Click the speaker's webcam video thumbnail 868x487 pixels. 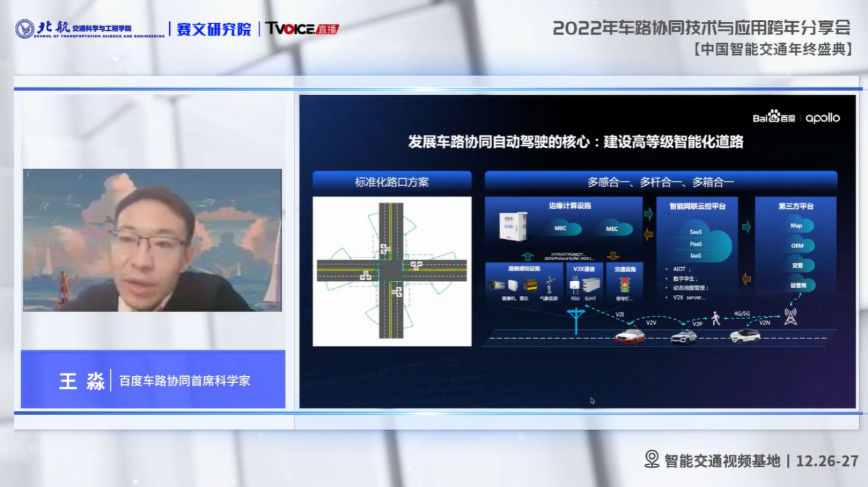tap(152, 240)
